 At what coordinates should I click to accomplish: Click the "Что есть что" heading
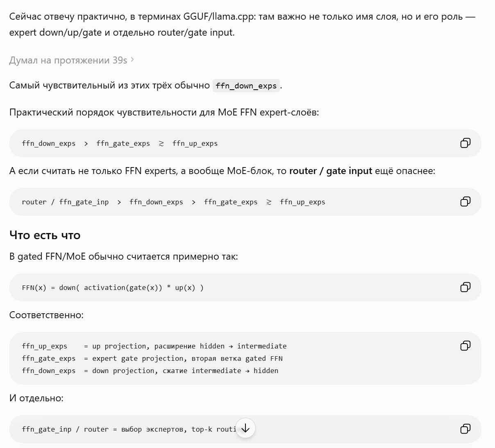point(45,235)
